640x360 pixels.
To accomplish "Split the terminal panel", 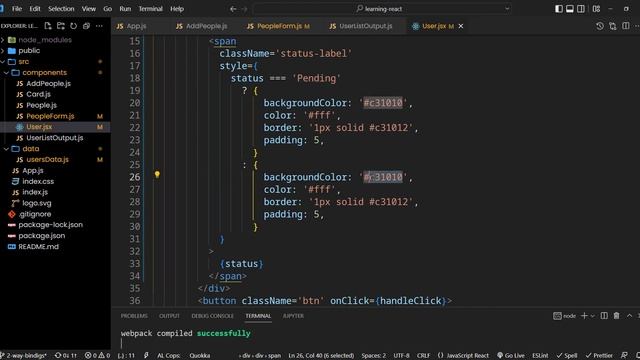I will pyautogui.click(x=604, y=316).
